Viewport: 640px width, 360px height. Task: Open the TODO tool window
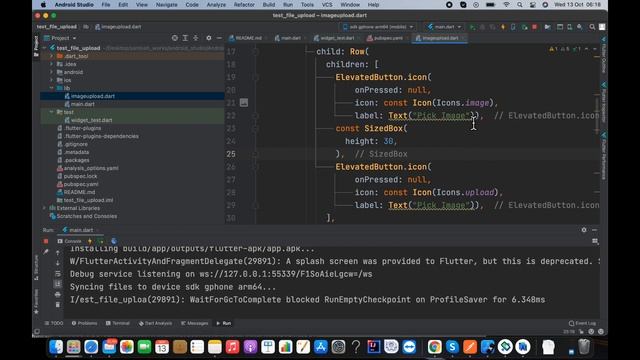pos(54,323)
